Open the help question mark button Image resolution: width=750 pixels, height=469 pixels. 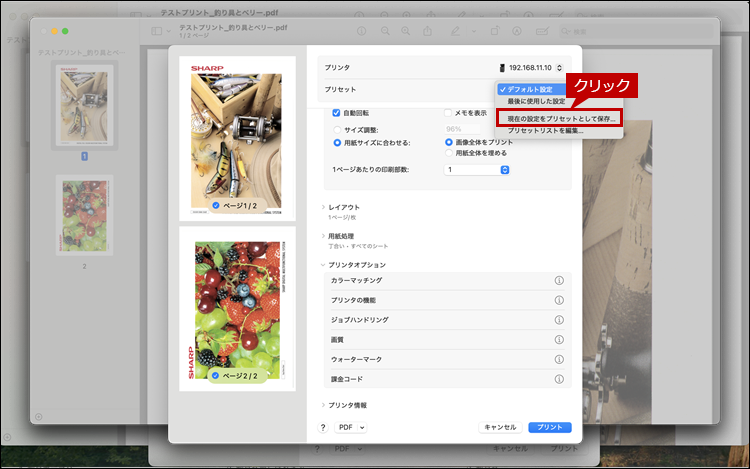click(323, 427)
